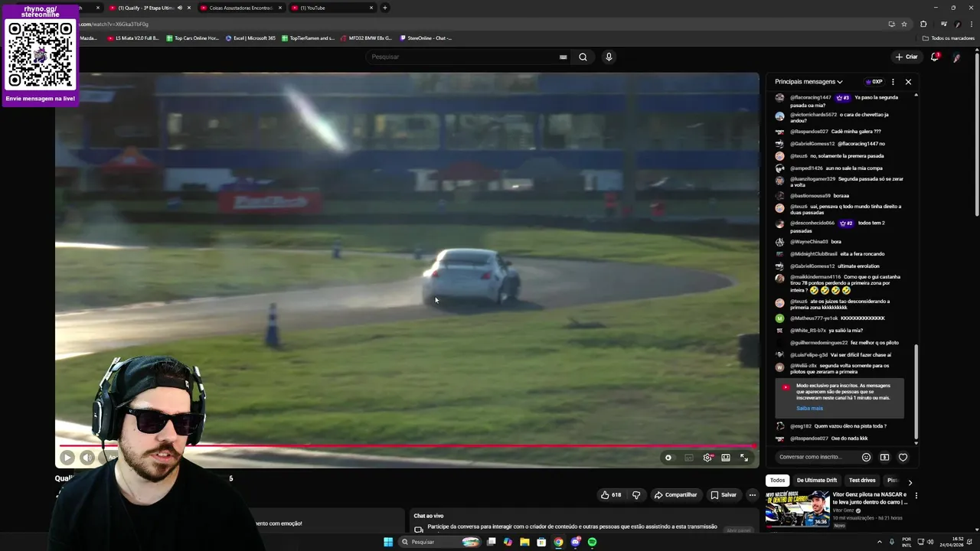The image size is (980, 551).
Task: Open the player settings gear
Action: tap(707, 458)
